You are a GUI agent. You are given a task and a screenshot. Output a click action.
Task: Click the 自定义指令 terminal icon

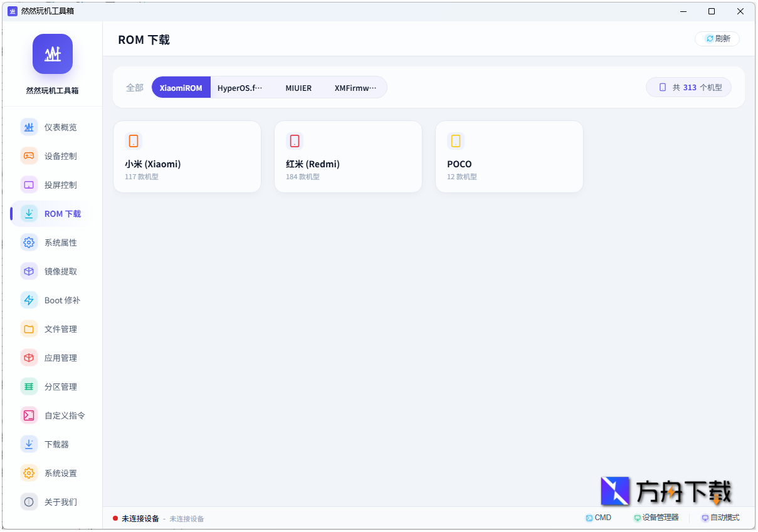[29, 415]
